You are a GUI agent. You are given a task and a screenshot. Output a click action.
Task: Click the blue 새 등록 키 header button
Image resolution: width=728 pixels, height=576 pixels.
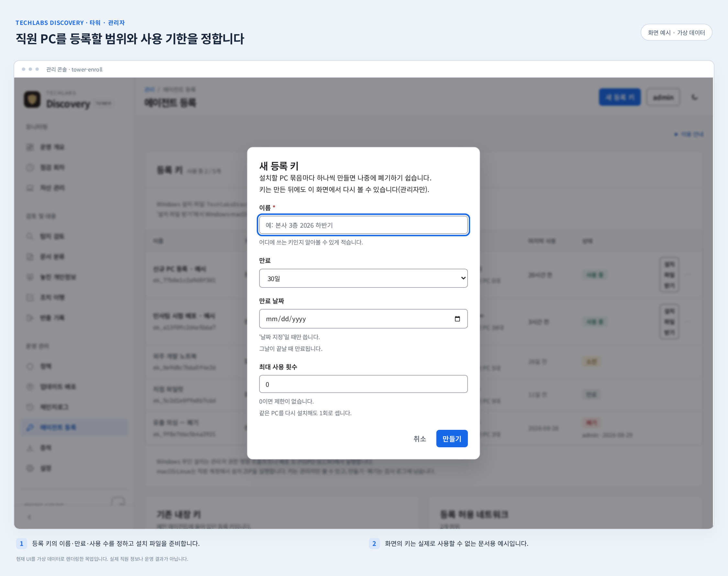[x=620, y=97]
